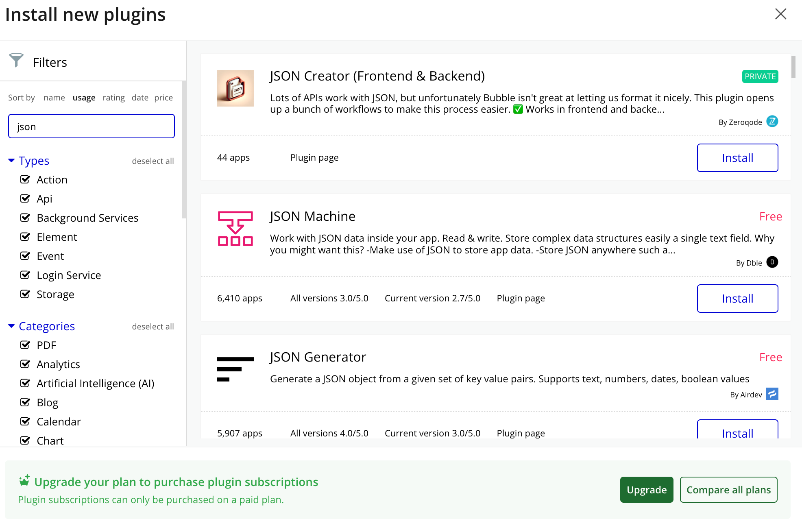Toggle the Element type checkbox
Screen dimensions: 802x532
coord(25,237)
